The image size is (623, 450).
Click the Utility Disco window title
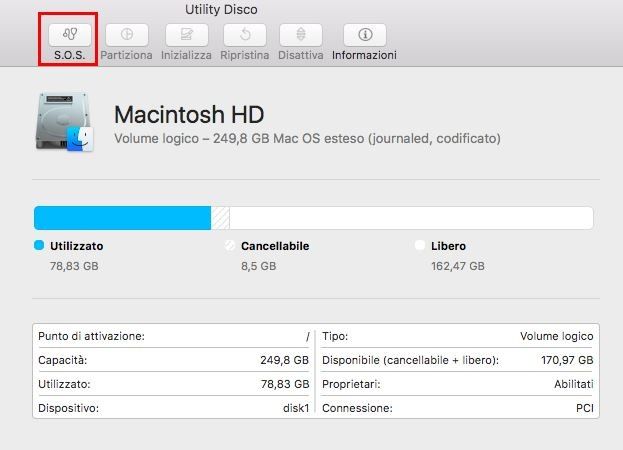[221, 10]
